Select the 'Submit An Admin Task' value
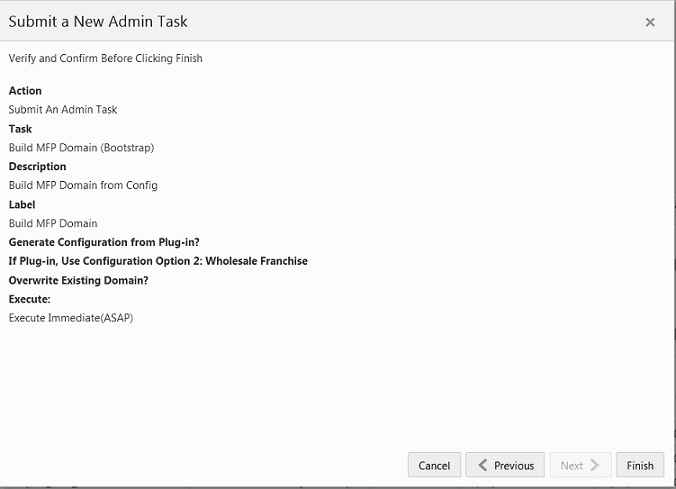This screenshot has height=489, width=676. coord(63,110)
